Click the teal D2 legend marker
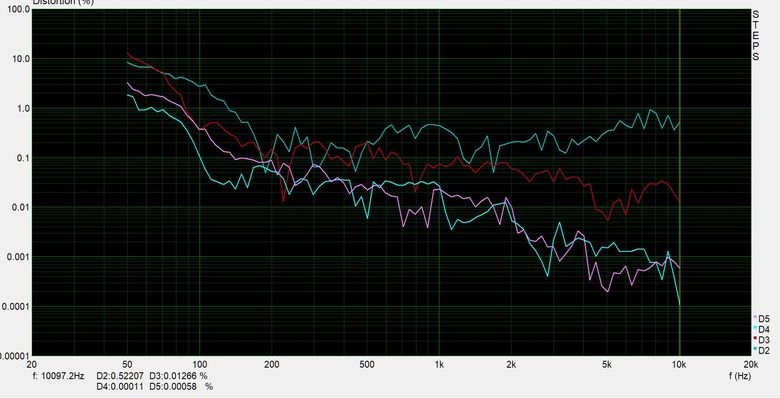780x398 pixels. [755, 348]
